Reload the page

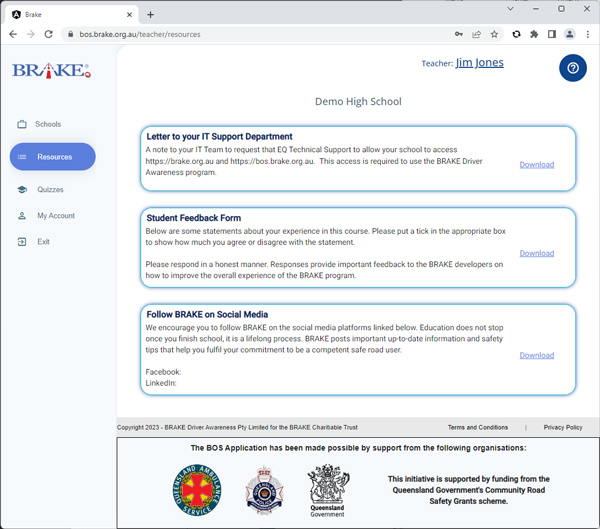click(49, 34)
